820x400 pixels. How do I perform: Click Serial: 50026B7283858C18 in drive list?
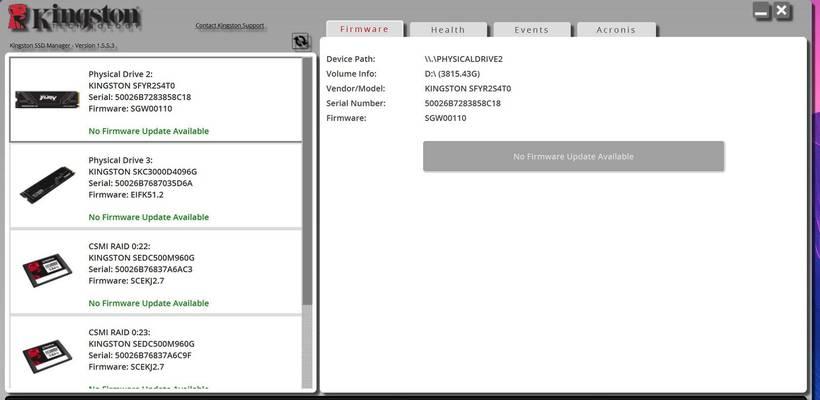coord(140,97)
